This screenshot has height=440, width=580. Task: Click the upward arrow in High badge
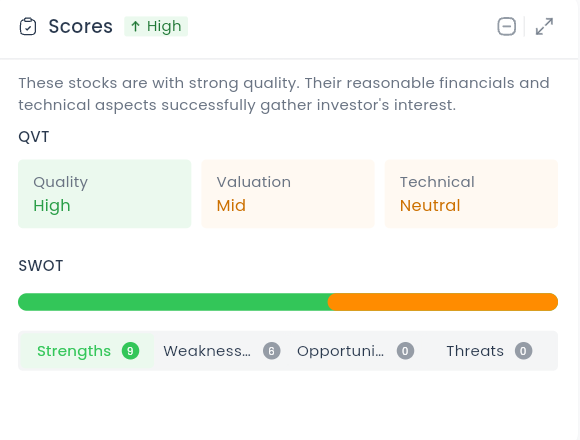[x=135, y=26]
